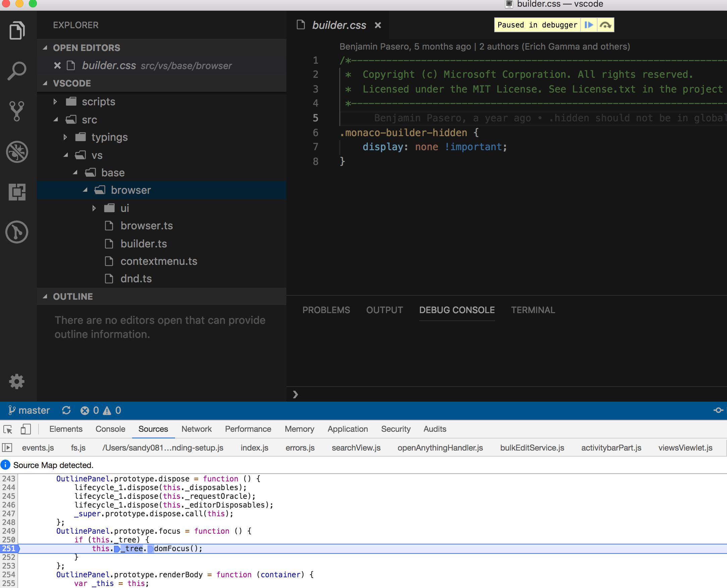Open the Network panel in DevTools

[x=197, y=429]
